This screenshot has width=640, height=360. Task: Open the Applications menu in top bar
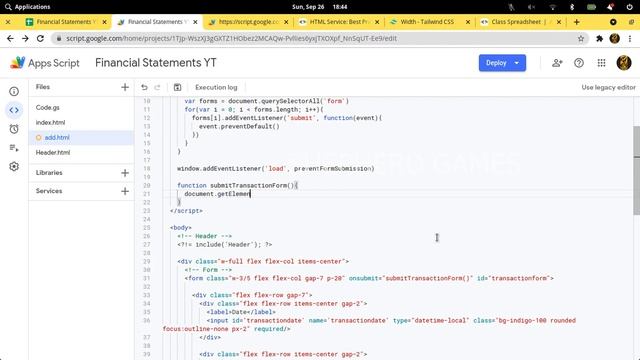[27, 7]
